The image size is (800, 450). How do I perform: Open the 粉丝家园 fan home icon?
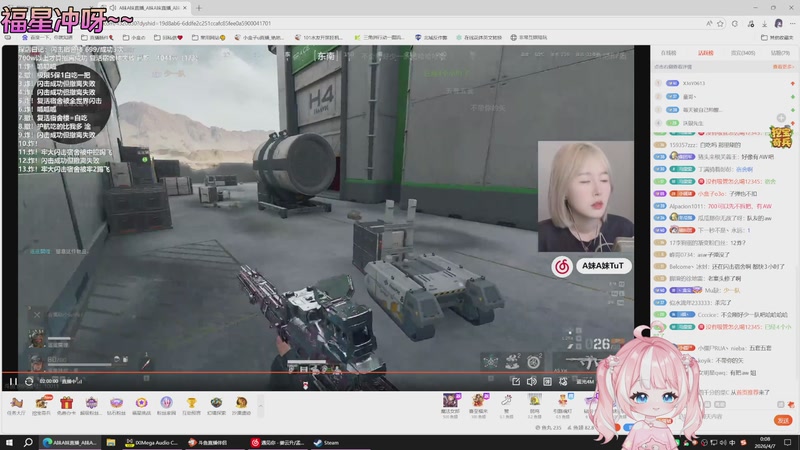pos(166,405)
